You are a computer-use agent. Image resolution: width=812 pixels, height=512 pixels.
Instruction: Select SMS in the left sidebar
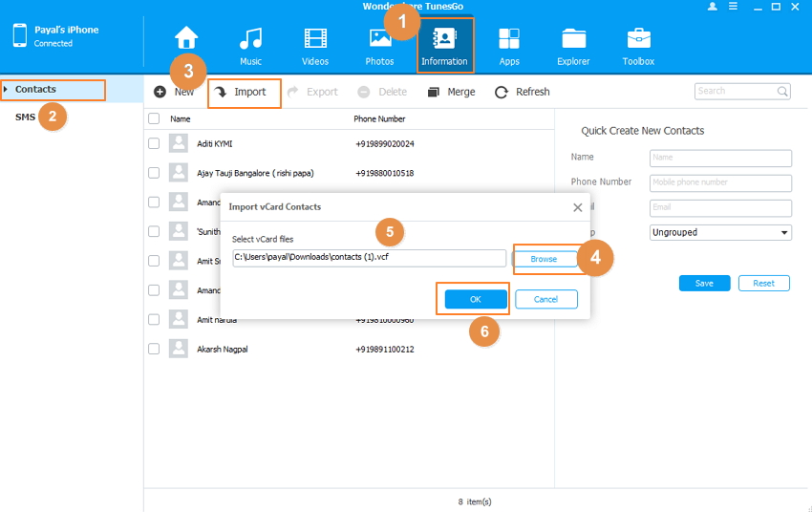[25, 117]
